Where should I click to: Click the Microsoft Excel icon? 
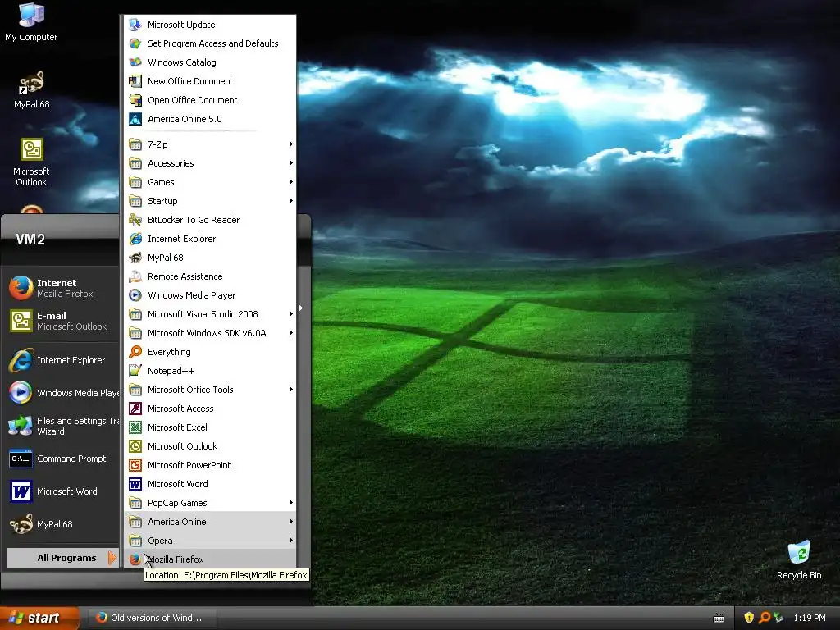135,427
